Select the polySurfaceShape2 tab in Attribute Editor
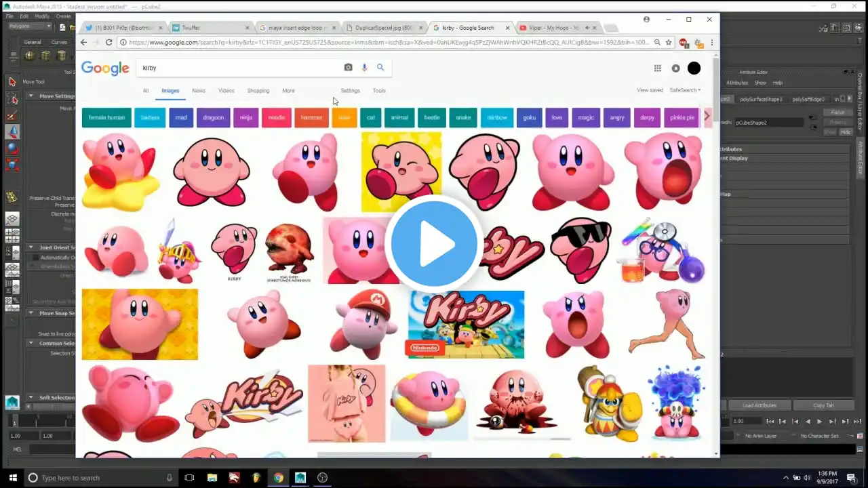Viewport: 868px width, 488px height. [761, 99]
